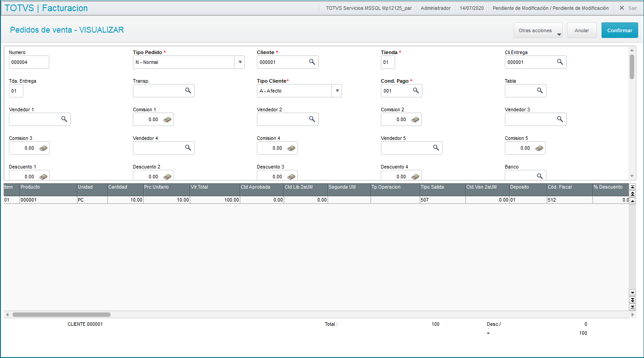The height and width of the screenshot is (358, 644).
Task: Open Tabla field lookup magnifier
Action: pos(540,91)
